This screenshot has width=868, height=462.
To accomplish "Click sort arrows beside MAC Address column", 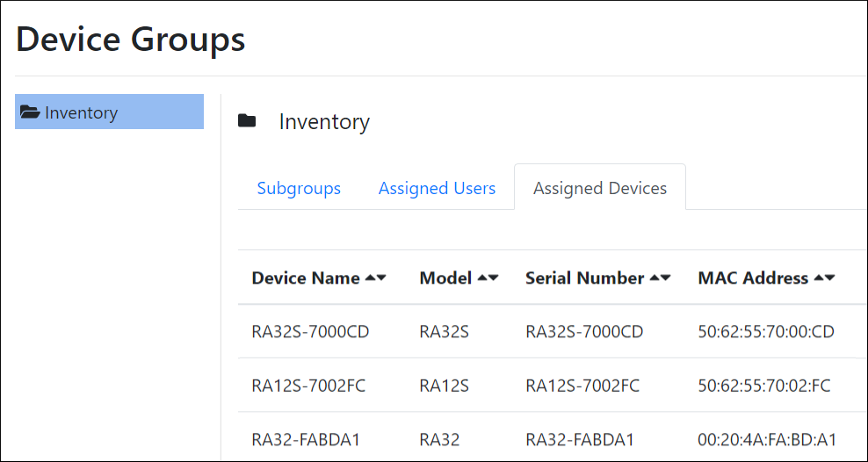I will 824,278.
